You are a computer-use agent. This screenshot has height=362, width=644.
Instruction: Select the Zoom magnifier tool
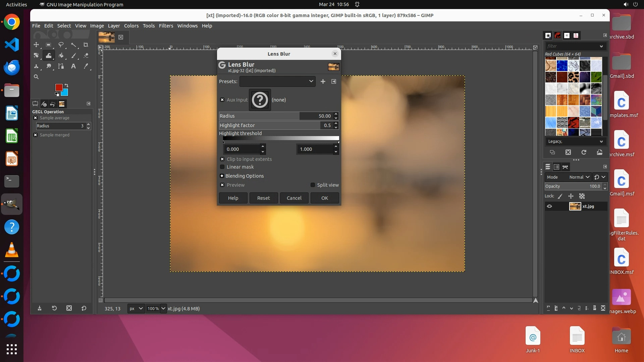36,77
